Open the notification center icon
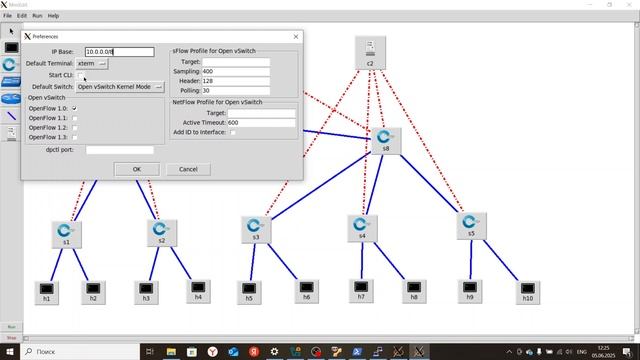Viewport: 640px width, 360px height. pyautogui.click(x=627, y=351)
